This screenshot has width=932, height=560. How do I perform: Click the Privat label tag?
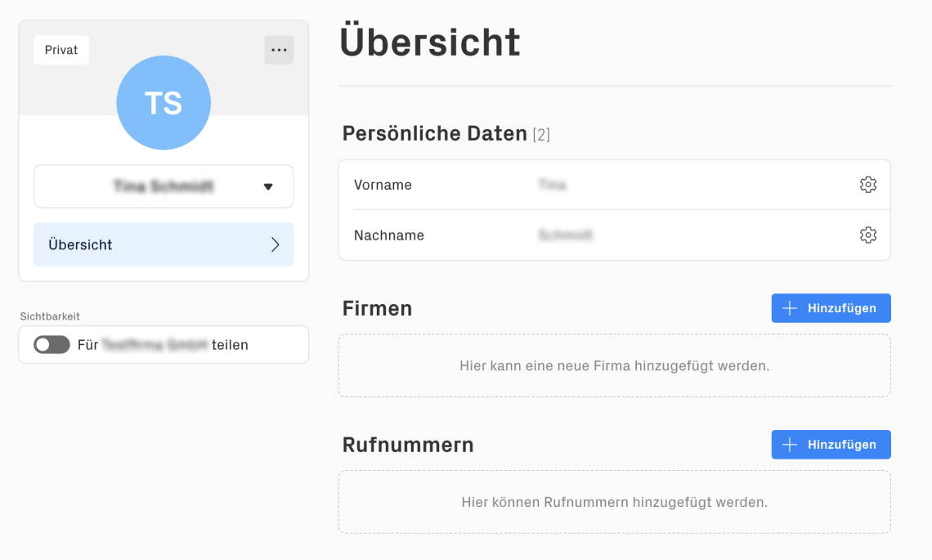click(x=61, y=50)
